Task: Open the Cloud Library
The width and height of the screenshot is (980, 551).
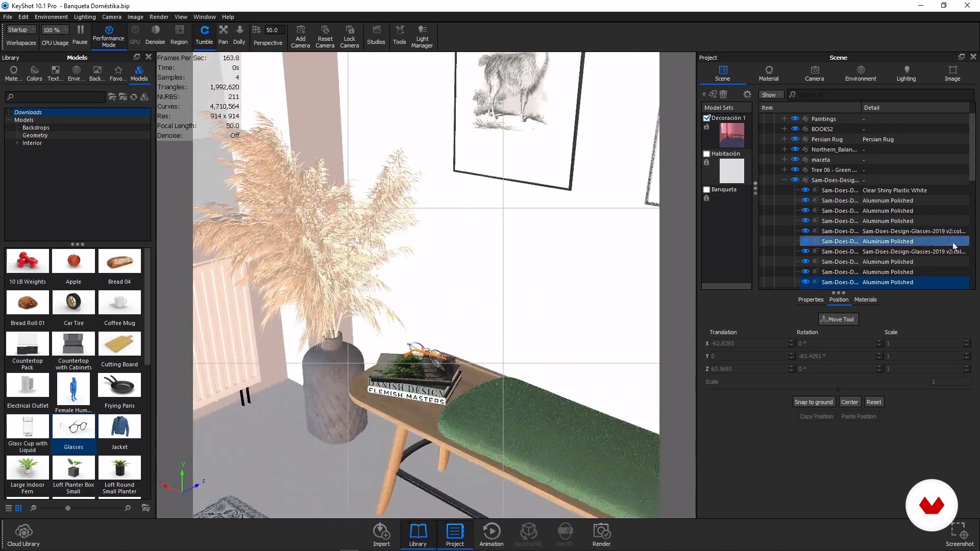Action: (x=23, y=535)
